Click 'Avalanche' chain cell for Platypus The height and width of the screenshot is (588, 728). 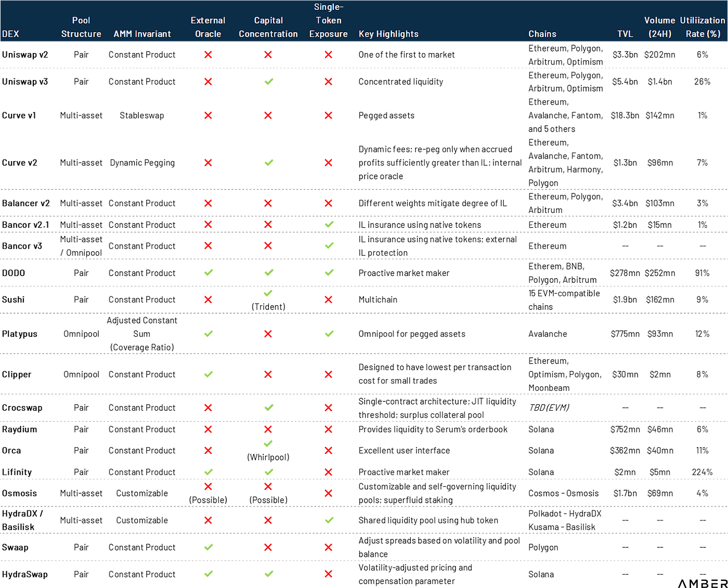click(x=548, y=334)
